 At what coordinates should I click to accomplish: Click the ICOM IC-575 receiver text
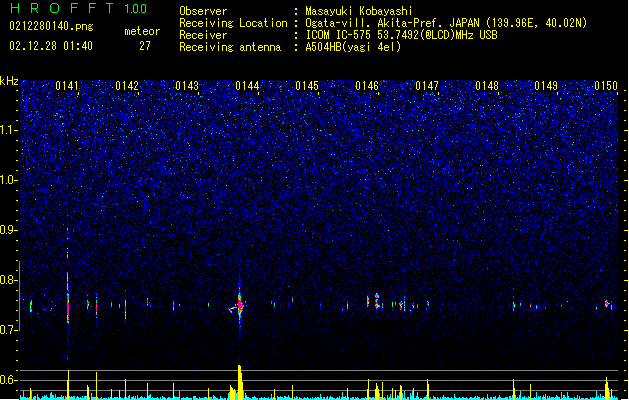401,35
